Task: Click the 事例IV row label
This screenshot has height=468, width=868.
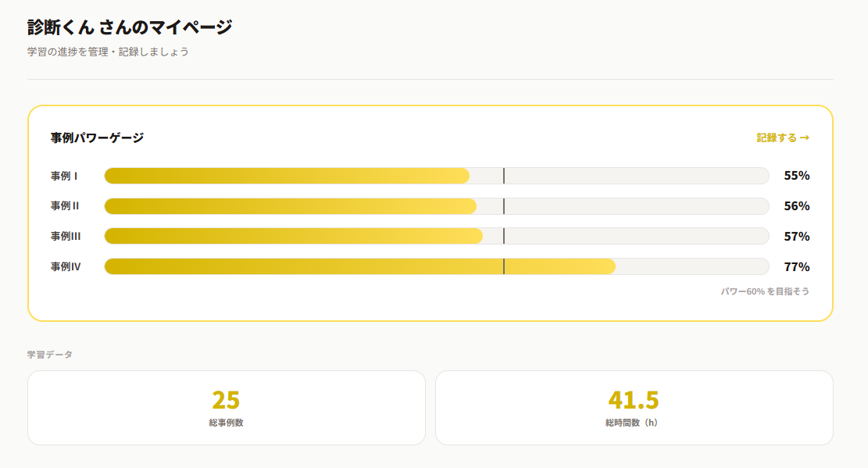Action: coord(66,266)
